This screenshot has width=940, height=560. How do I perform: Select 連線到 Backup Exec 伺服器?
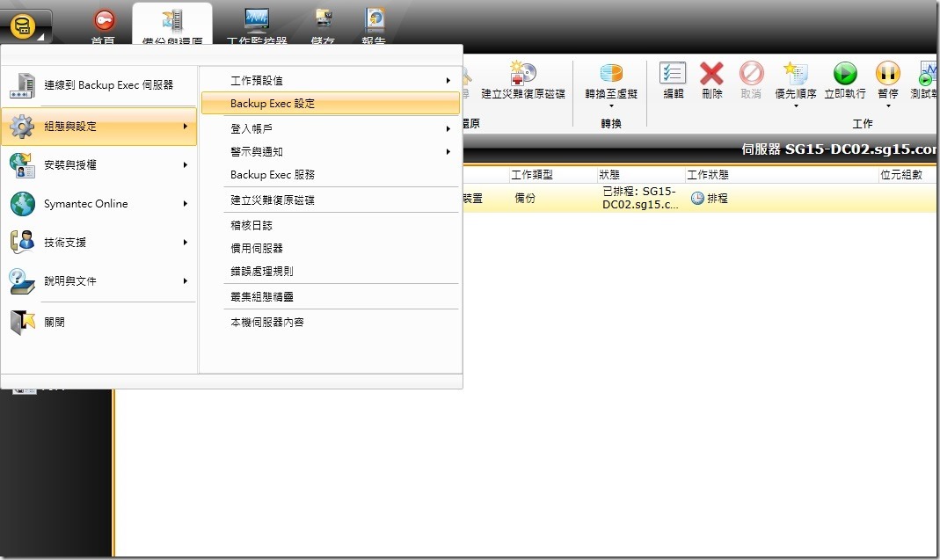pyautogui.click(x=98, y=85)
